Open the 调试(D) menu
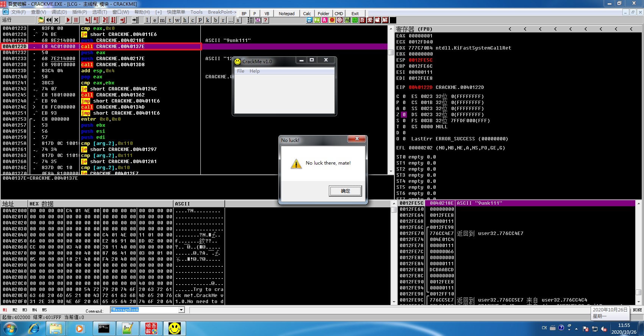644x336 pixels. point(59,12)
